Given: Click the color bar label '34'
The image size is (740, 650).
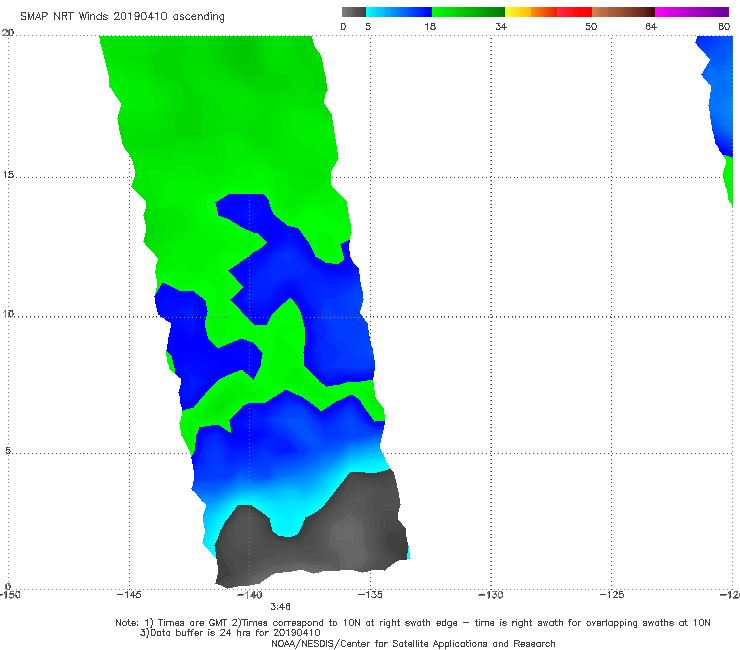Looking at the screenshot, I should pos(501,26).
